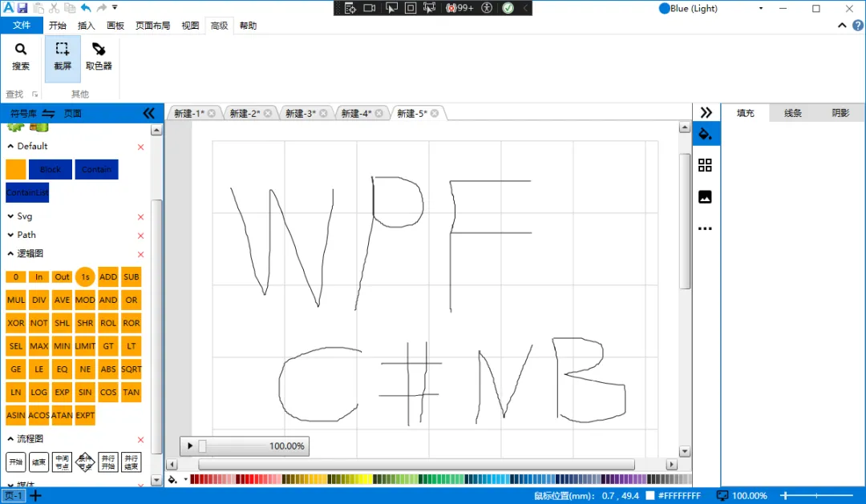
Task: Collapse the 逻辑图 section
Action: pos(11,253)
